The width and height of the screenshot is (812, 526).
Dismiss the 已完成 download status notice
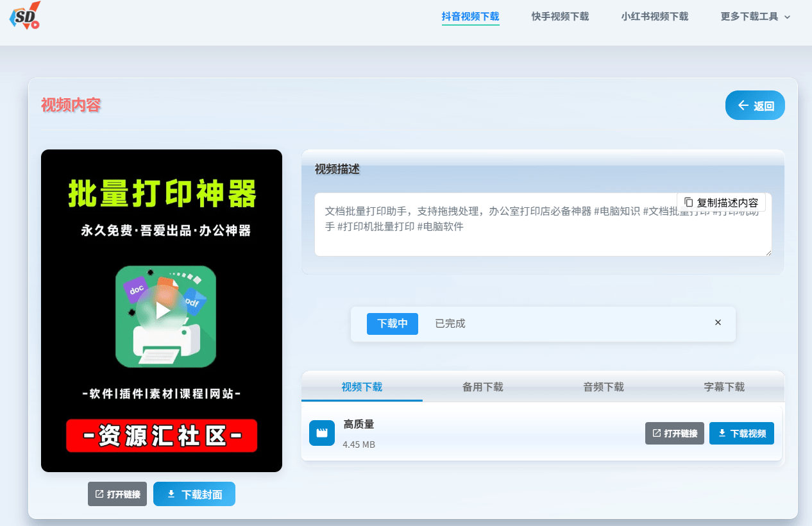pos(718,323)
